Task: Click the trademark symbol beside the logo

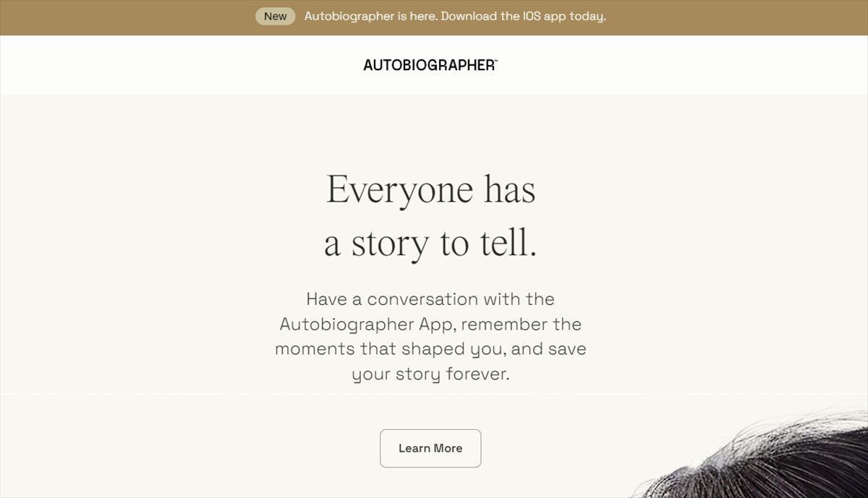Action: (x=495, y=61)
